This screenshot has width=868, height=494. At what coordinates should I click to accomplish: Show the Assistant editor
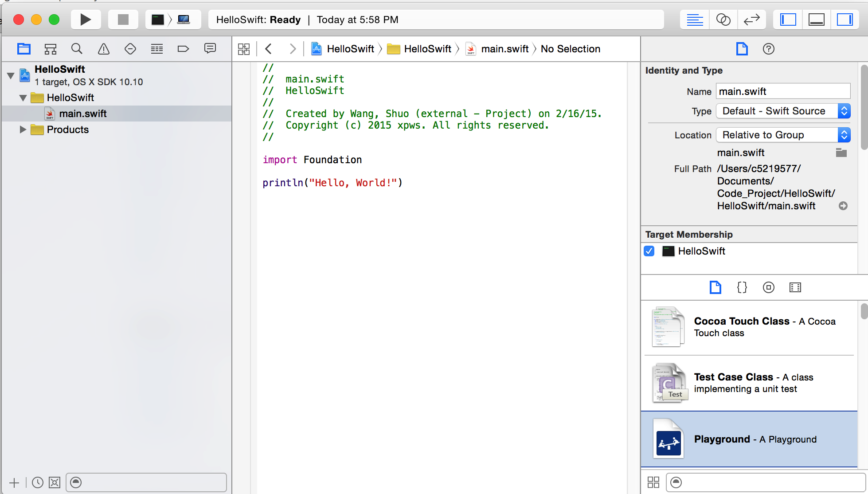723,20
